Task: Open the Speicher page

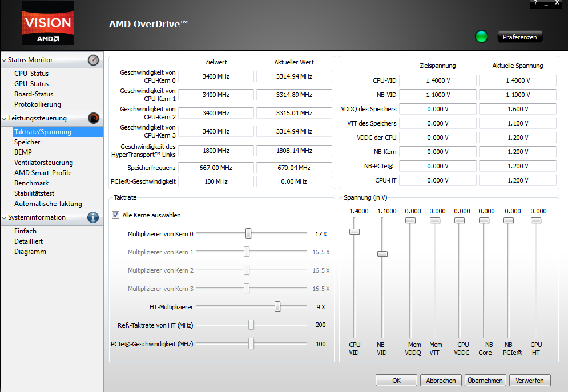Action: point(27,142)
